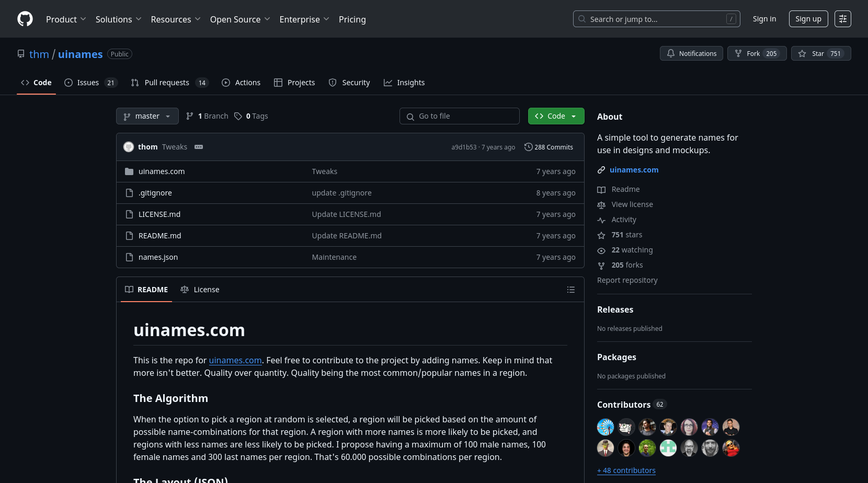Click the first contributor avatar
Viewport: 868px width, 483px height.
pos(606,427)
